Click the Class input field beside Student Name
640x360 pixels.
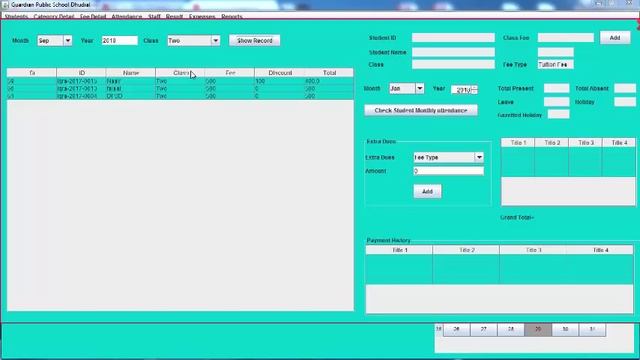coord(453,64)
